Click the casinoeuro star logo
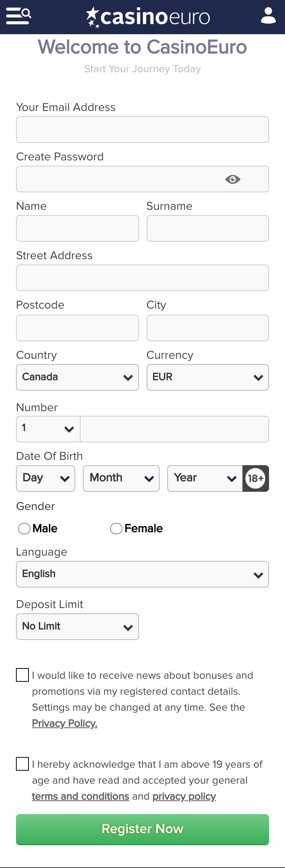This screenshot has width=285, height=868. [148, 17]
